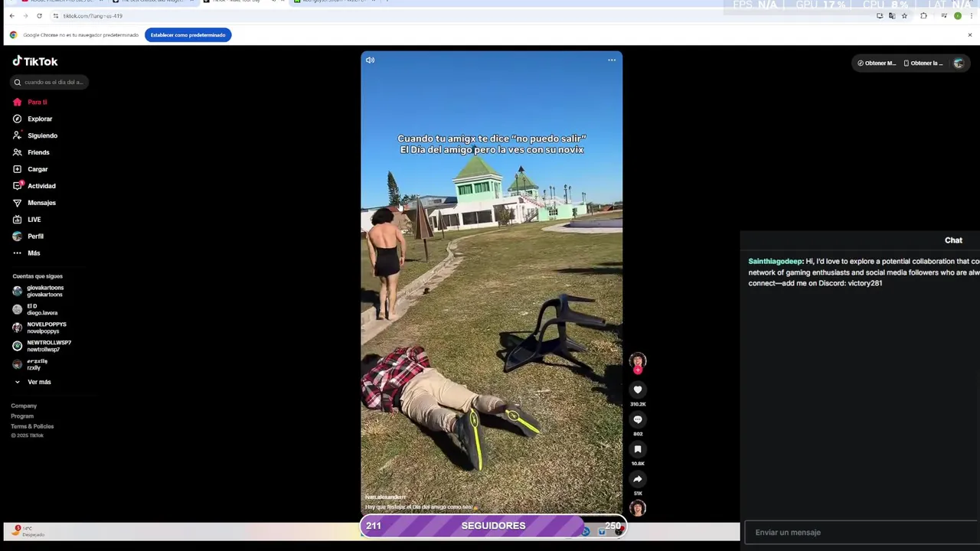Open the comments bubble icon
Image resolution: width=980 pixels, height=551 pixels.
[638, 419]
